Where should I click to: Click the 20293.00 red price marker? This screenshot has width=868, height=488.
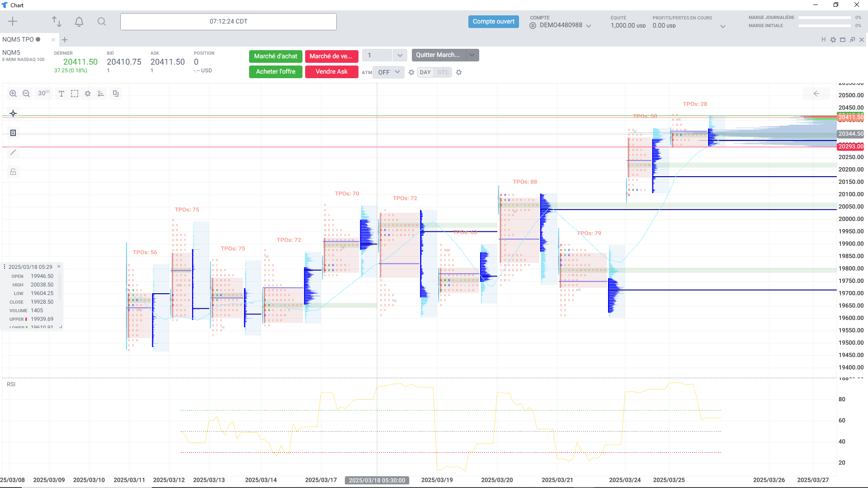(x=850, y=146)
